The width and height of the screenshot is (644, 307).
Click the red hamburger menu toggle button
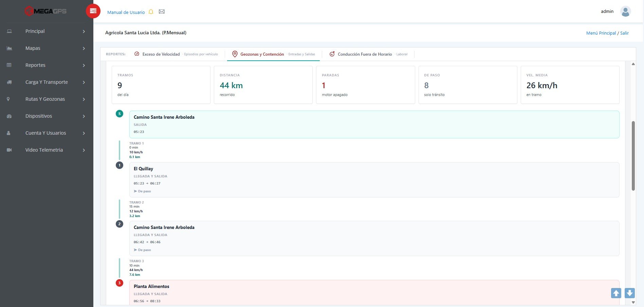(93, 11)
